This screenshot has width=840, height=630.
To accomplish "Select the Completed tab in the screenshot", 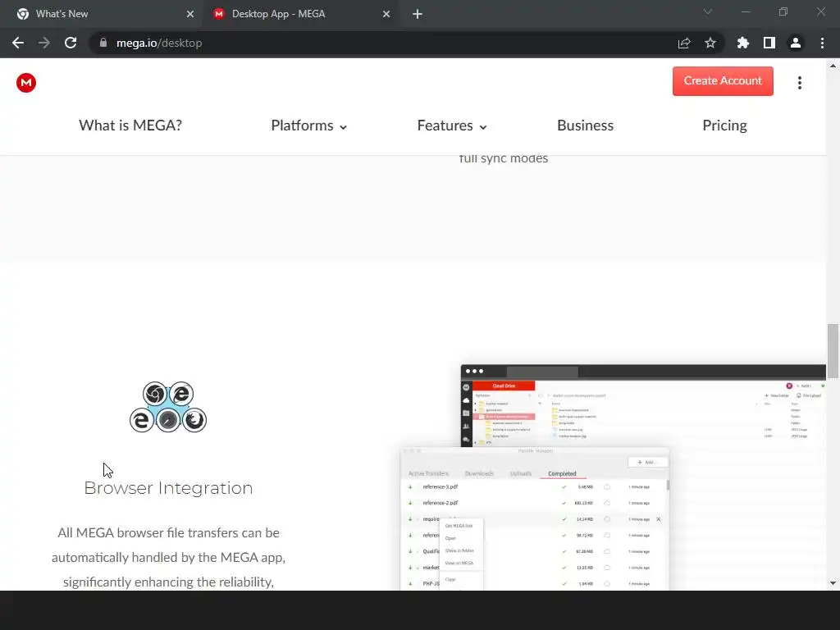I will pos(561,473).
